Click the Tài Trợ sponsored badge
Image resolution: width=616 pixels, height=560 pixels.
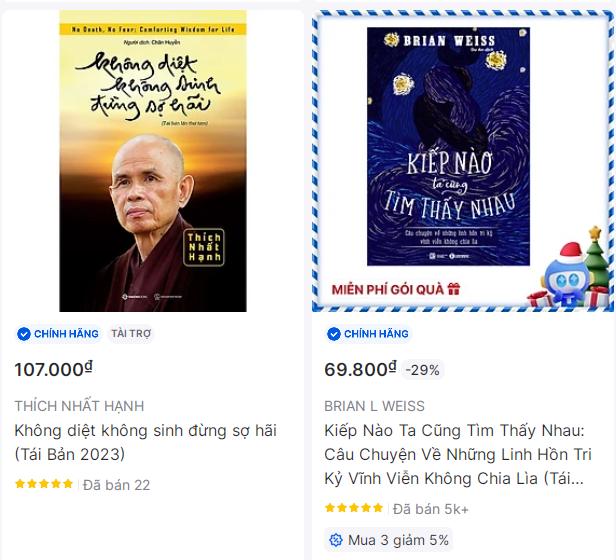[x=131, y=334]
